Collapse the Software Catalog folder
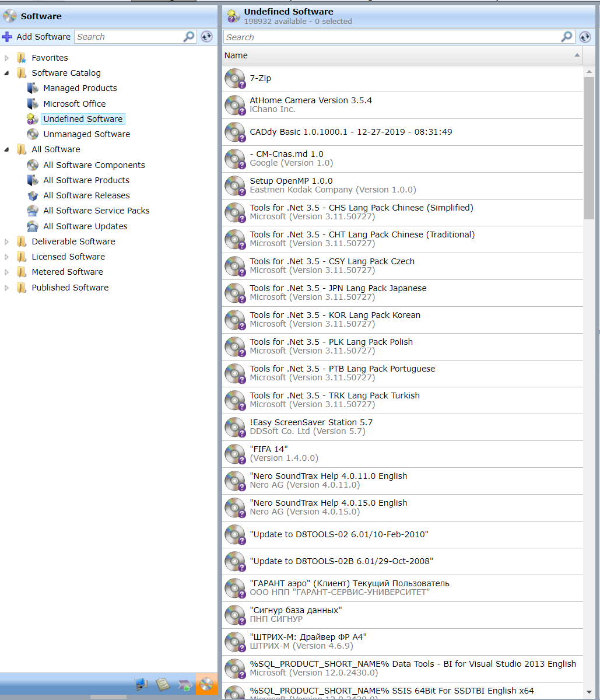600x700 pixels. 6,73
